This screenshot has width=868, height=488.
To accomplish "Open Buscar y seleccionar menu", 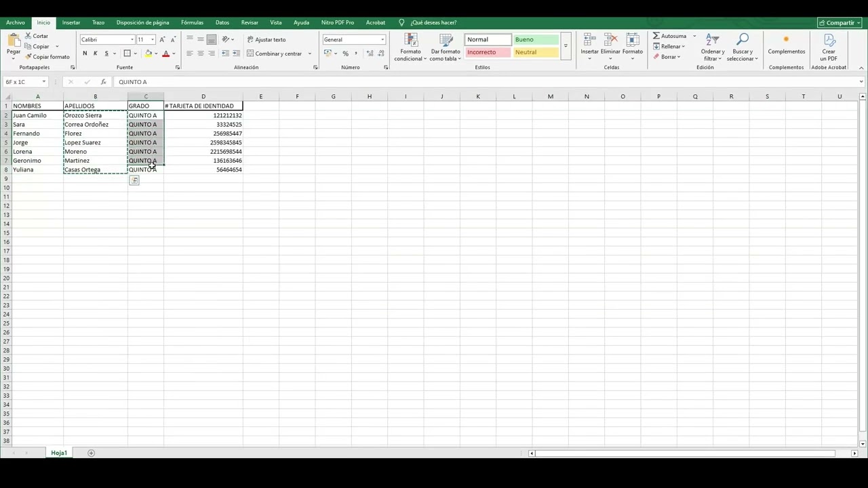I will [743, 47].
